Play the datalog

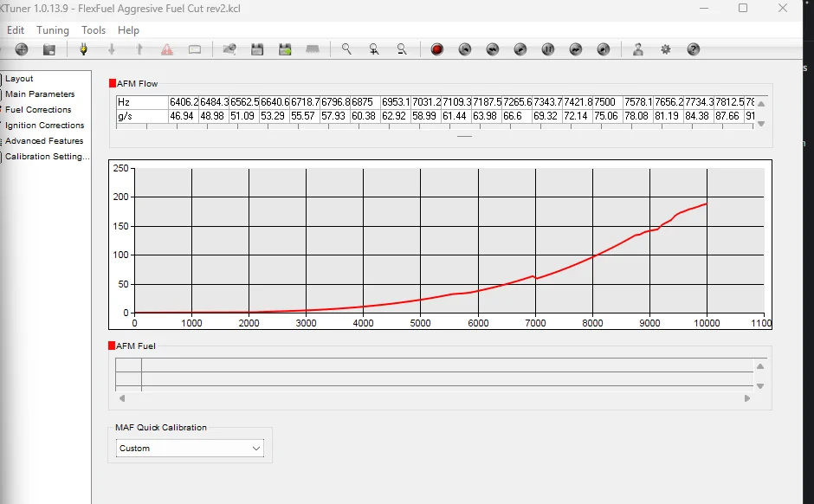(x=520, y=49)
